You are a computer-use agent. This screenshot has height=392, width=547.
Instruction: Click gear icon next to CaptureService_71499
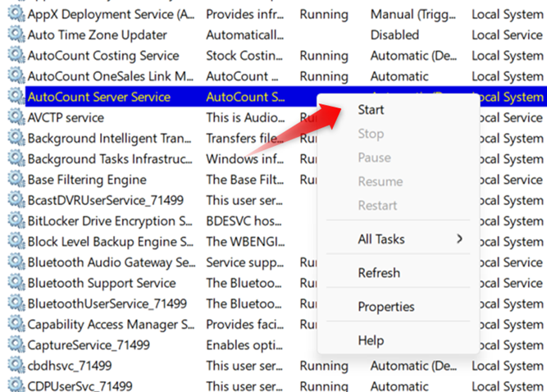pyautogui.click(x=16, y=345)
